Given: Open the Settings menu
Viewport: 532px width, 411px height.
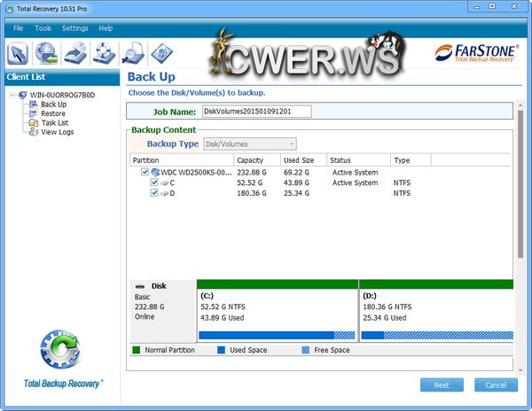Looking at the screenshot, I should [74, 28].
